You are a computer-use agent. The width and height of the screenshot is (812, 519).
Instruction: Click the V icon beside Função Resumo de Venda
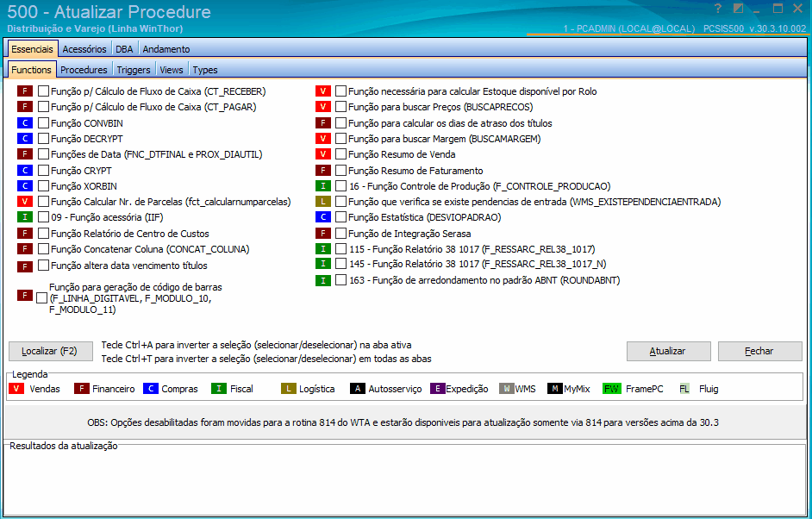[x=323, y=154]
